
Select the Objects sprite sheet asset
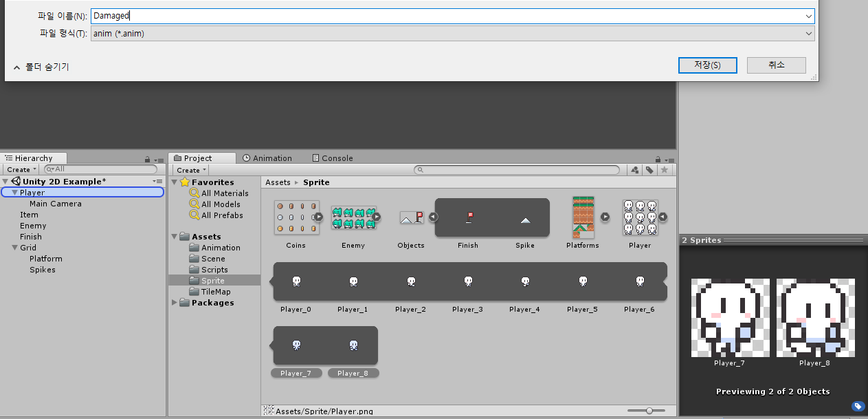click(x=411, y=217)
